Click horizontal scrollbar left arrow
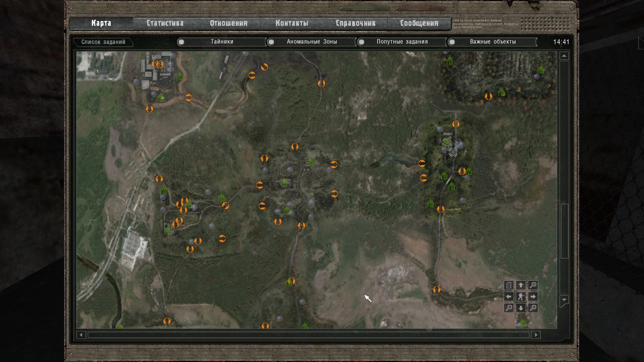The width and height of the screenshot is (644, 362). [81, 335]
